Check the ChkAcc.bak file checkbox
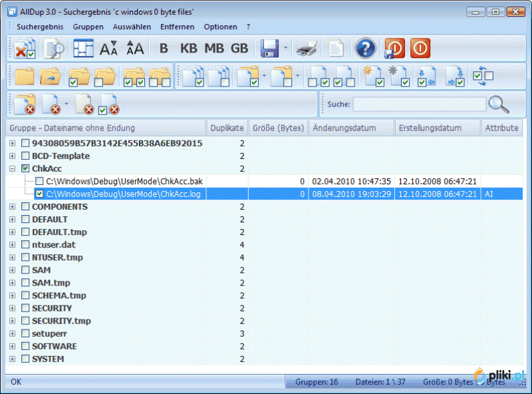The width and height of the screenshot is (532, 394). point(39,181)
